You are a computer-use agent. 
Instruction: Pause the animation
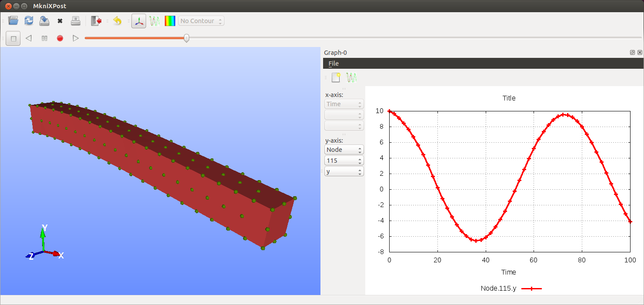click(x=44, y=38)
